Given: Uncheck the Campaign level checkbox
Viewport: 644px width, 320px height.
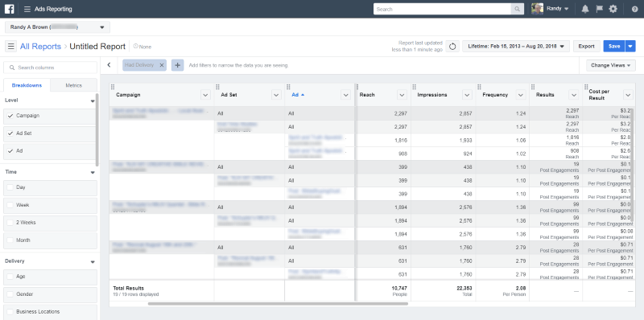Looking at the screenshot, I should point(10,116).
